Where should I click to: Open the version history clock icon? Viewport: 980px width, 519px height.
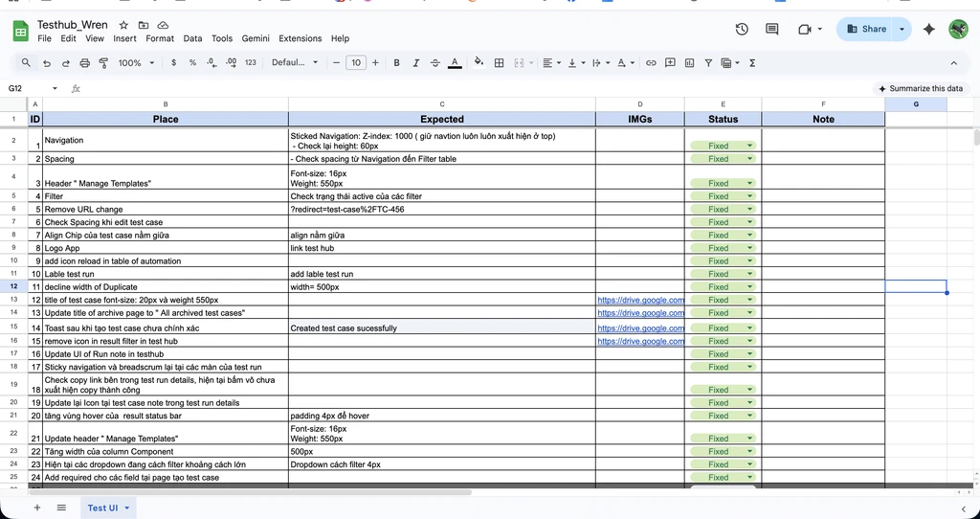(x=742, y=29)
